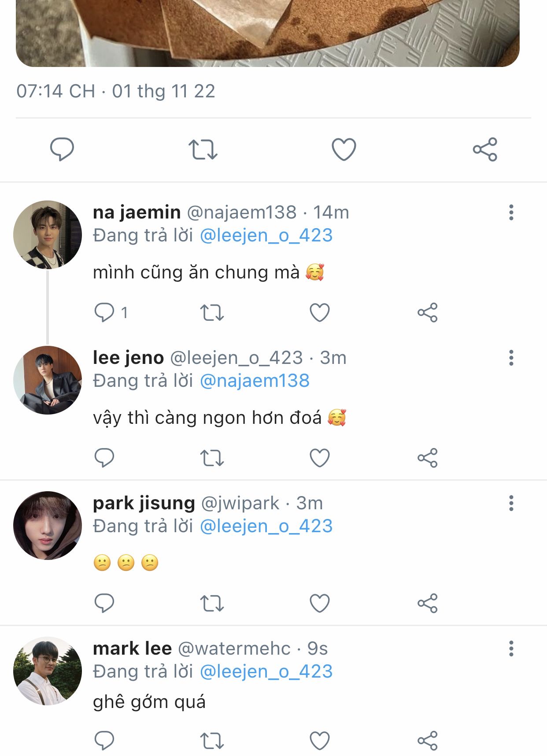Open mark lee's profile name
The image size is (547, 756).
[132, 649]
